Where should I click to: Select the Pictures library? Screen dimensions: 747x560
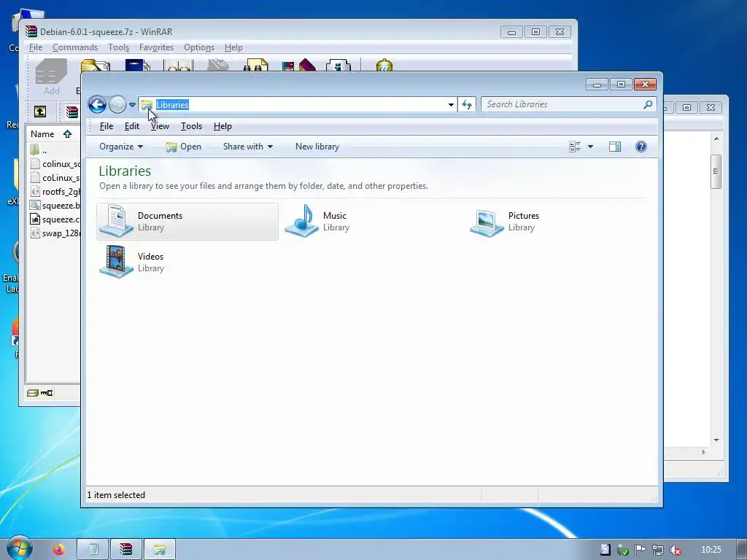558,222
